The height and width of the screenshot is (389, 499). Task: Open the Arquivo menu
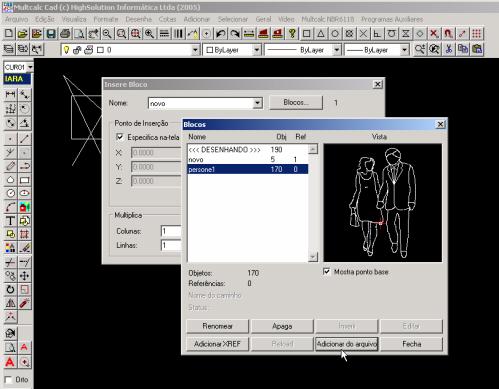(16, 19)
